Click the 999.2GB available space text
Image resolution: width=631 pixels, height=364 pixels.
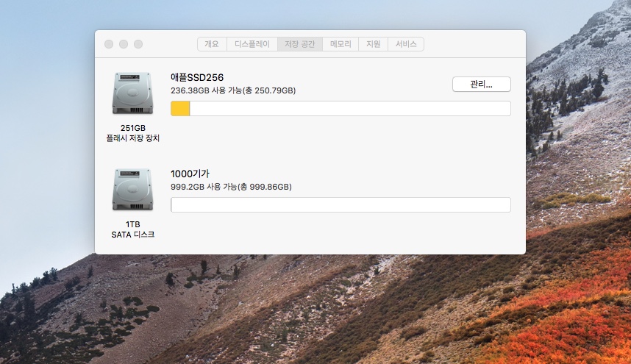tap(231, 187)
